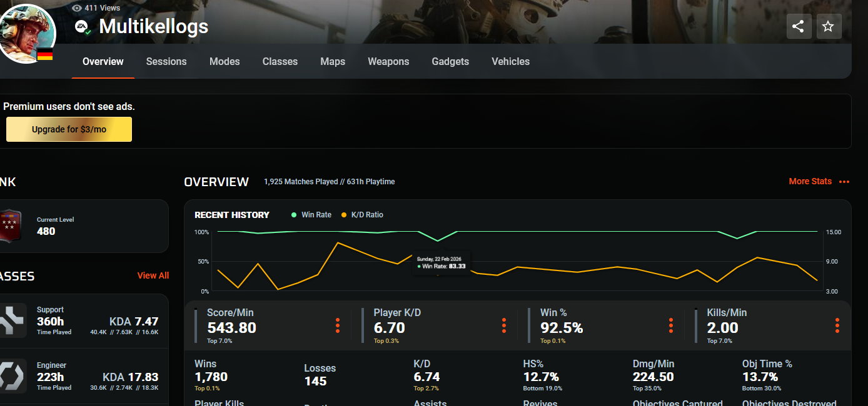Open the three-dot menu for Win %

[x=671, y=325]
